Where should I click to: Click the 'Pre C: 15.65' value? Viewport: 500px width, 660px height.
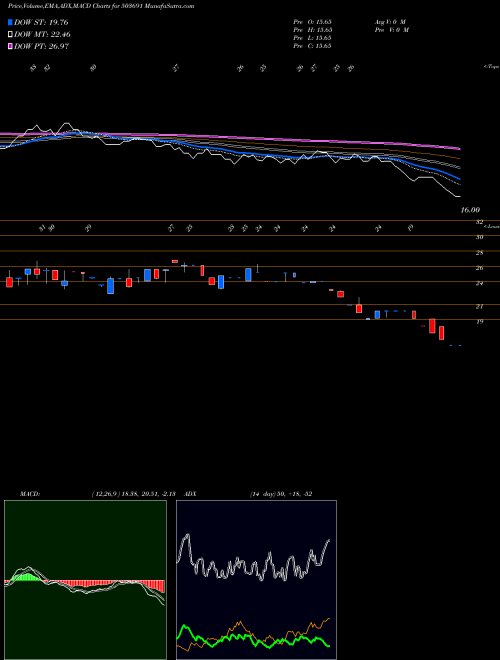coord(312,46)
